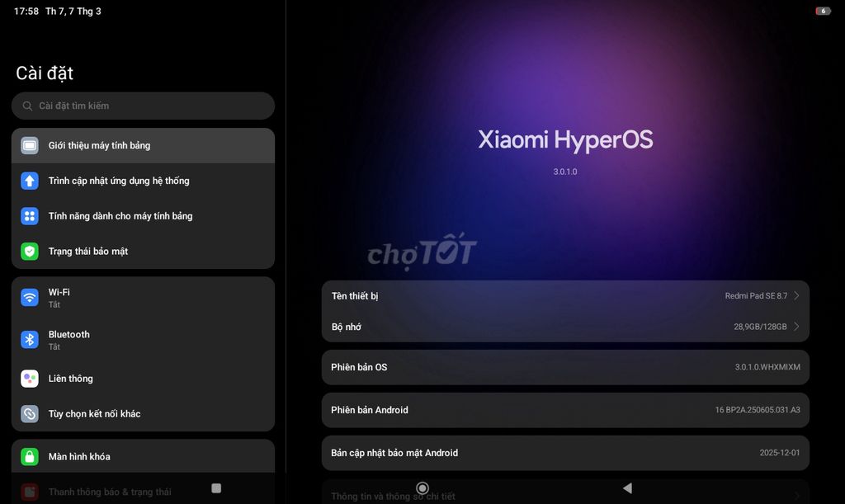
Task: Click the red notifications & status icon
Action: pos(30,492)
